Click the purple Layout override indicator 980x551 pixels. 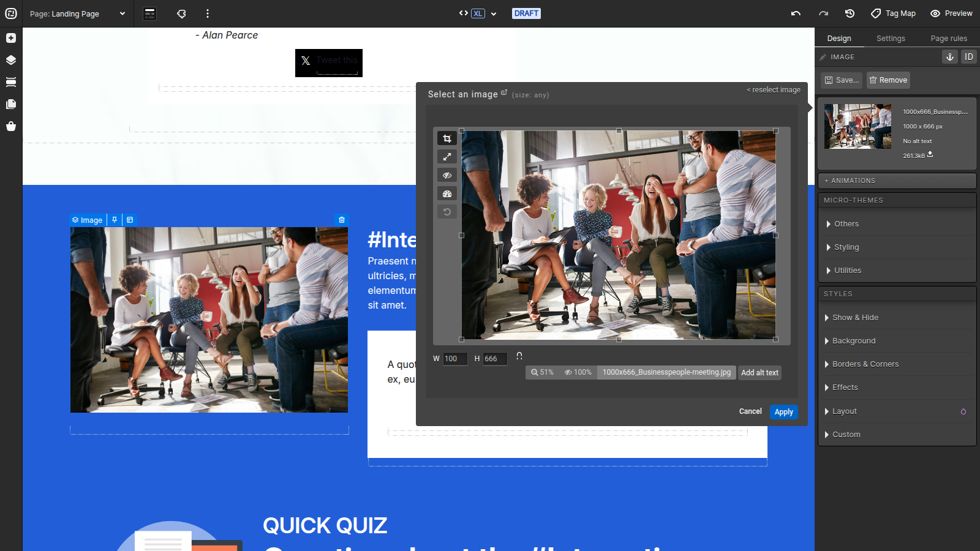pyautogui.click(x=963, y=411)
